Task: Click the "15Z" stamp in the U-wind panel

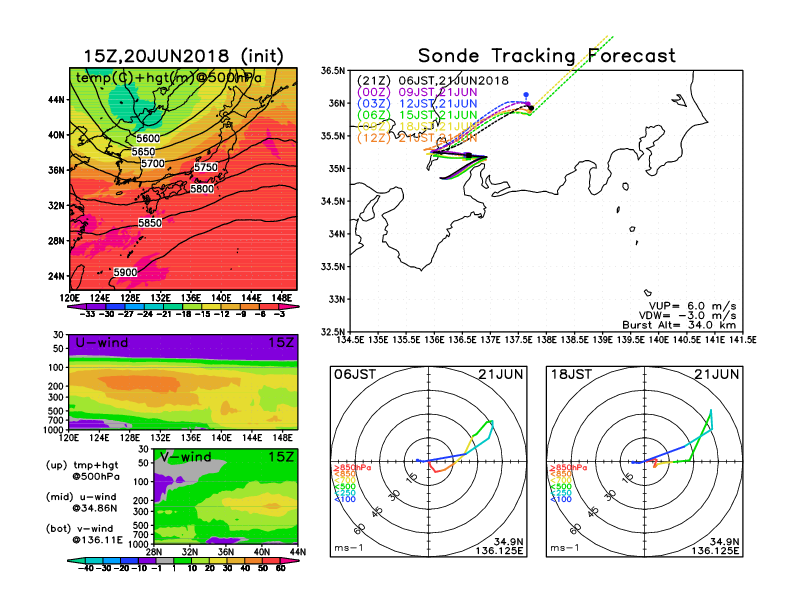Action: [281, 343]
